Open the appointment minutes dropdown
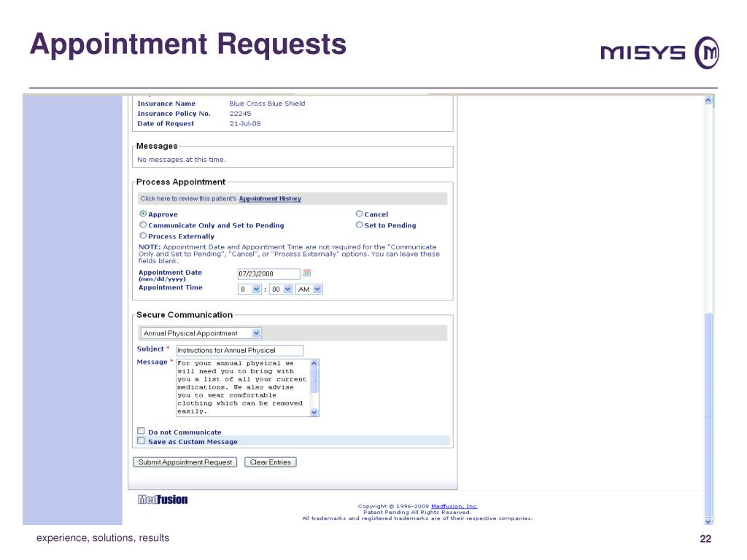This screenshot has height=560, width=747. tap(281, 289)
